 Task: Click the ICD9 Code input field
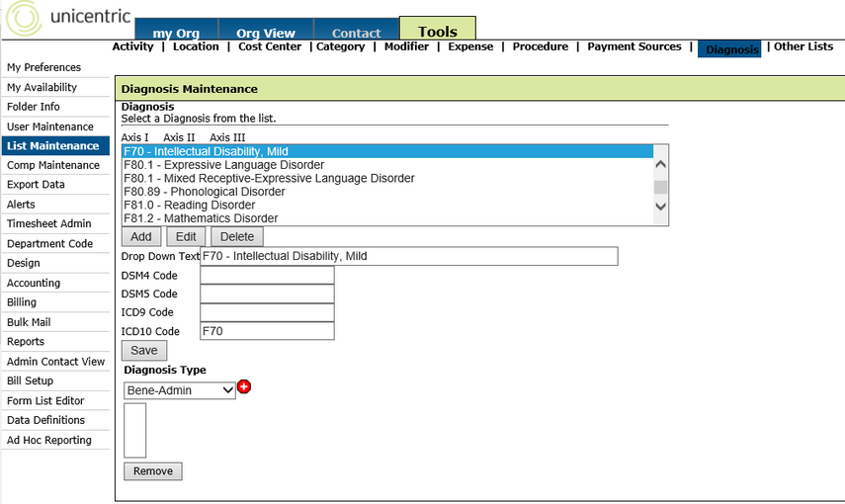(x=267, y=312)
